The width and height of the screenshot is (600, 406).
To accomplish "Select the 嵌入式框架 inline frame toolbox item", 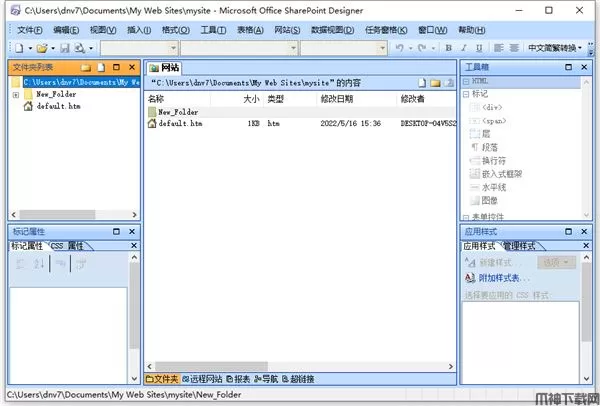I will (496, 174).
